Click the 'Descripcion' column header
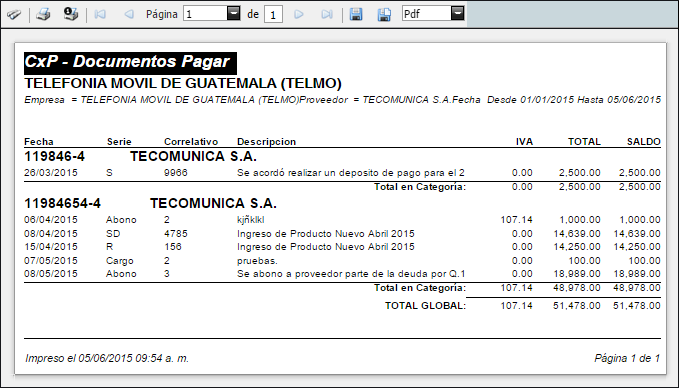The width and height of the screenshot is (679, 388). (x=266, y=142)
